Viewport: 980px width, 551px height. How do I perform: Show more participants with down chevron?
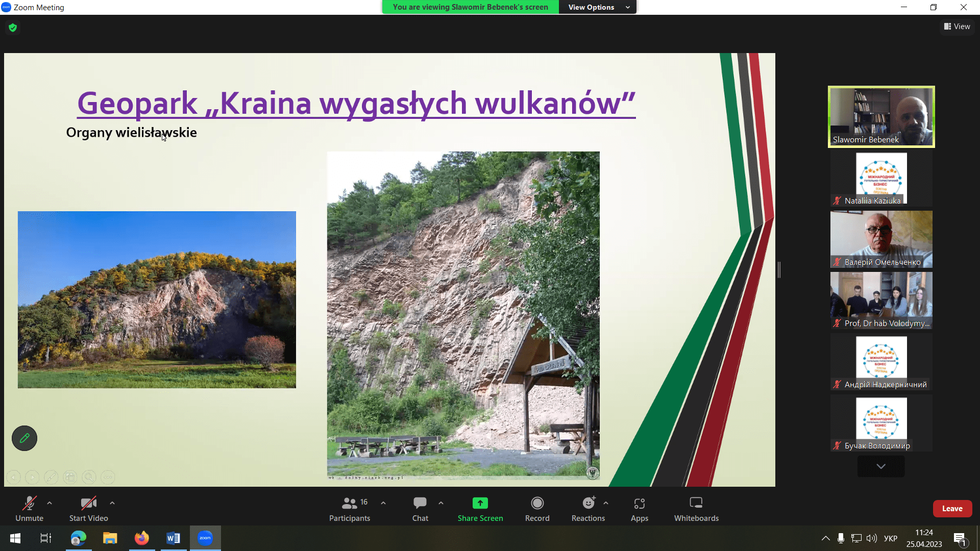881,466
